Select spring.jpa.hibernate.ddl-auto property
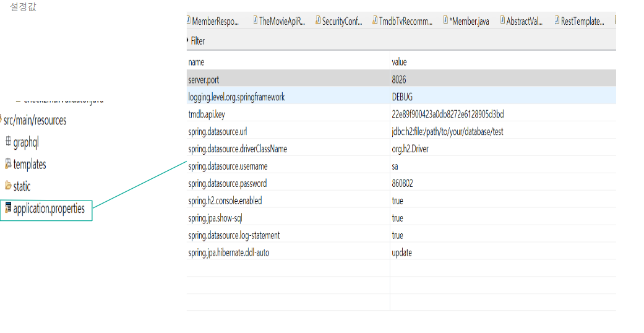The width and height of the screenshot is (644, 333). click(229, 253)
